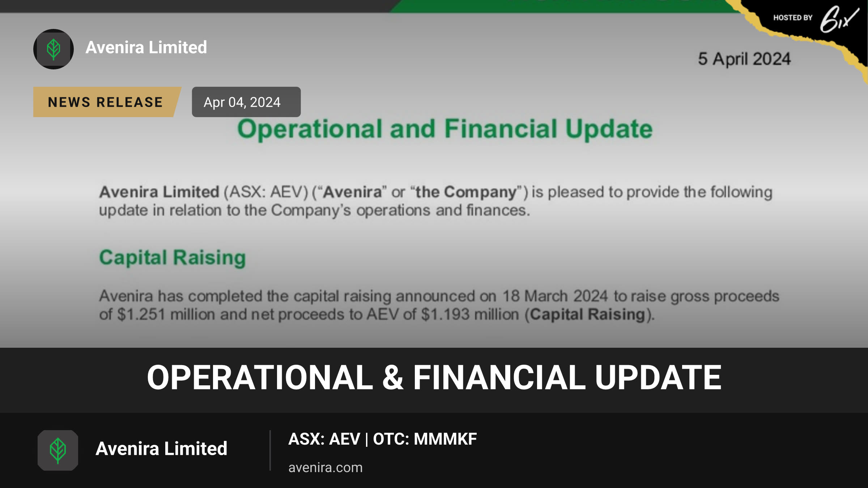
Task: Click the HOSTED BY label
Action: pos(793,18)
